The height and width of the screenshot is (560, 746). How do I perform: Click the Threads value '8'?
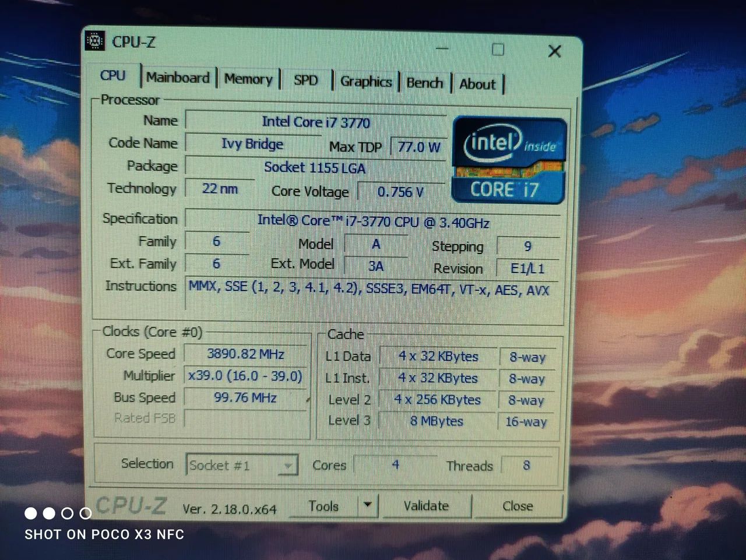tap(527, 465)
